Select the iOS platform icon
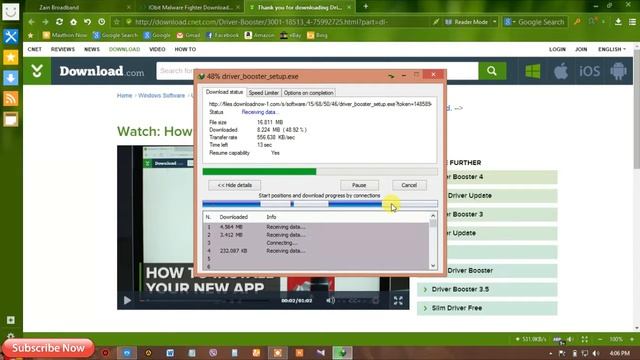640x360 pixels. 590,71
